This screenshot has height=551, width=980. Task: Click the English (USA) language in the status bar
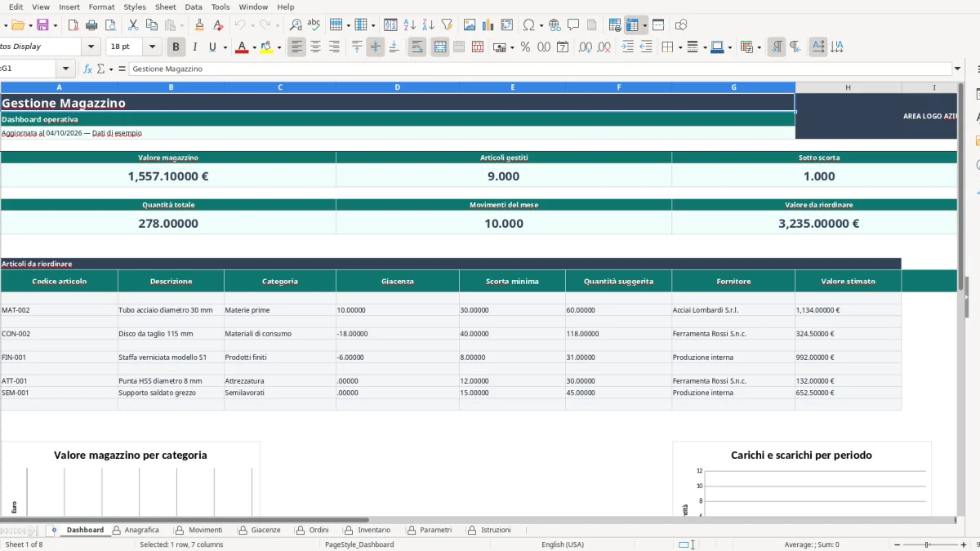[x=563, y=544]
